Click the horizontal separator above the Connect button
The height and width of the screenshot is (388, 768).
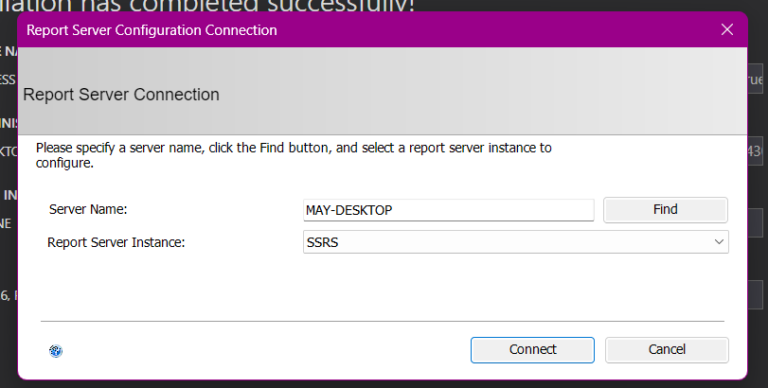pyautogui.click(x=382, y=321)
